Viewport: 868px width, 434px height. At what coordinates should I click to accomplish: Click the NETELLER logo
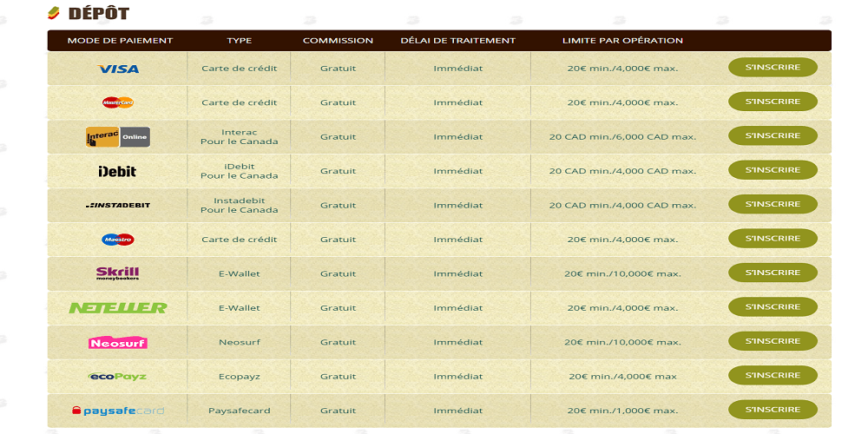point(118,308)
